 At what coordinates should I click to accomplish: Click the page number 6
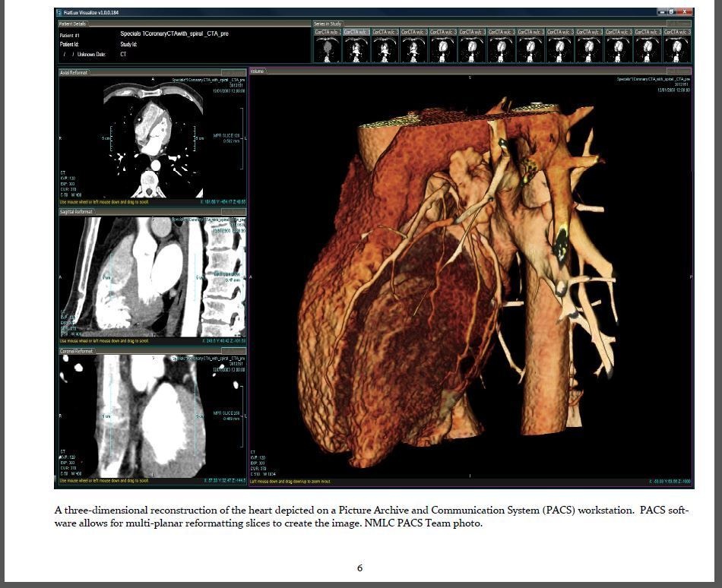coord(360,568)
